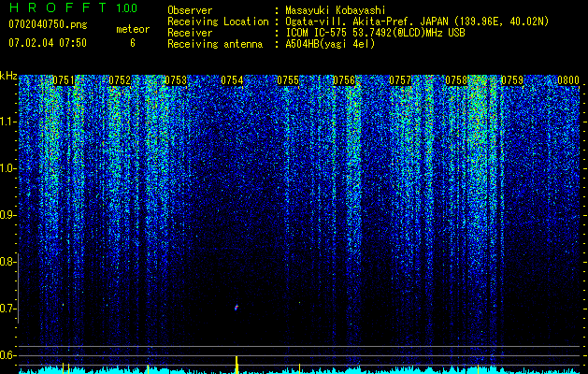Viewport: 588px width, 374px height.
Task: Click the HROFFT title text
Action: [58, 7]
